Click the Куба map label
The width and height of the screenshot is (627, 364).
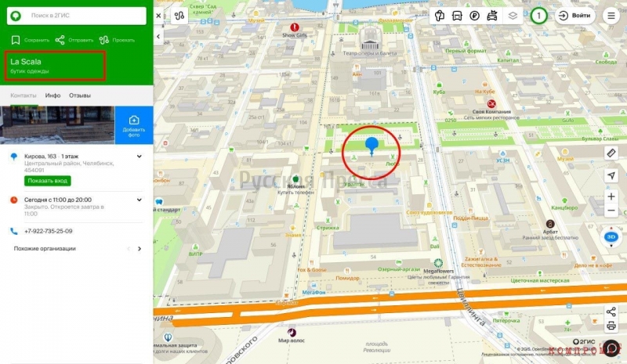439,92
